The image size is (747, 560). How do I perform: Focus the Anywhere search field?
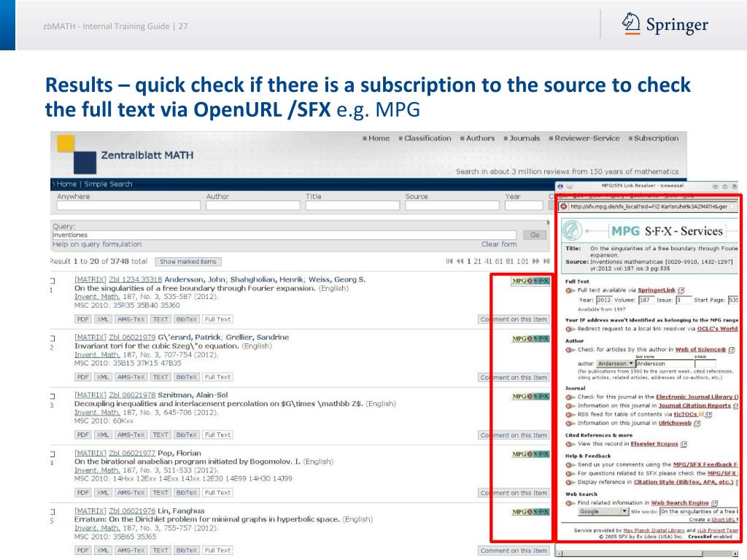128,206
